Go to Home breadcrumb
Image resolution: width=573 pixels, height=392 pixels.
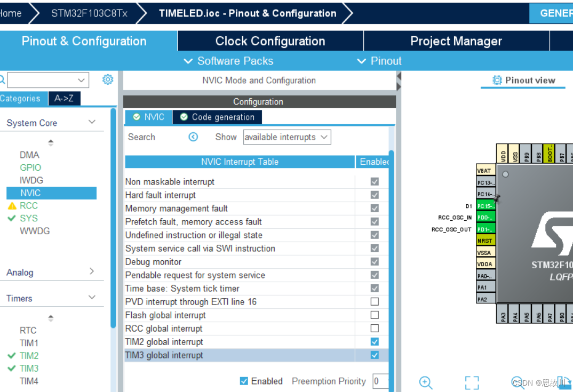11,13
